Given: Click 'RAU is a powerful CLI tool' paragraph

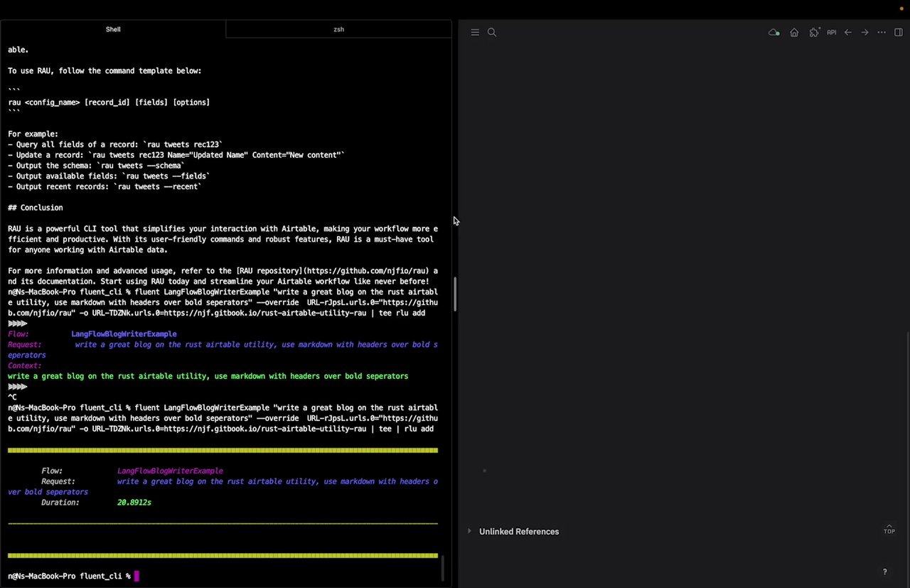Looking at the screenshot, I should click(x=223, y=240).
